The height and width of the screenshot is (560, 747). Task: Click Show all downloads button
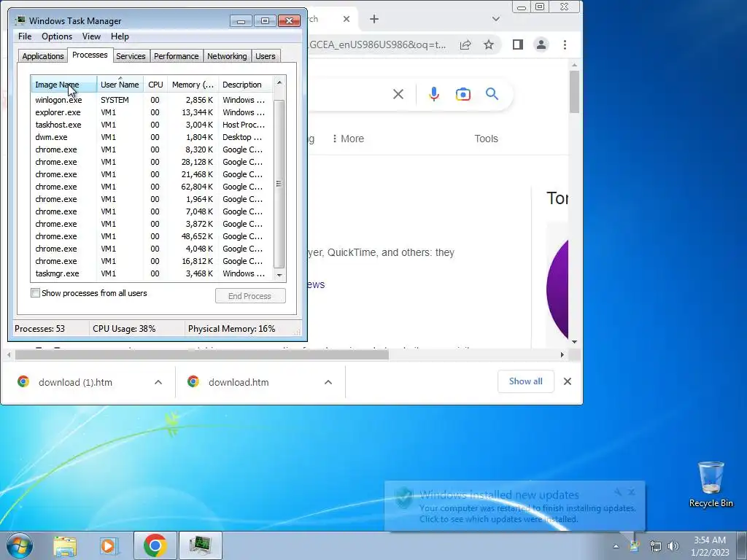coord(525,381)
